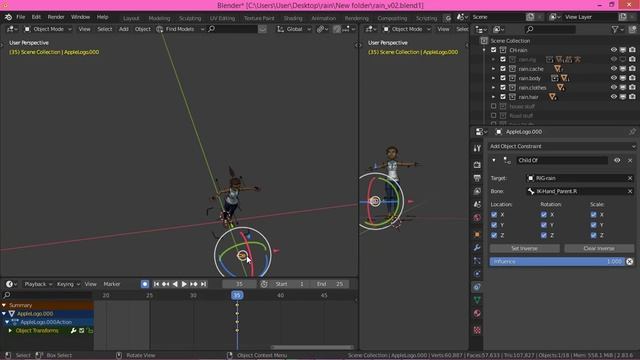Uncheck Rotation Y in Child Of constraint
This screenshot has height=360, width=640.
coord(544,225)
